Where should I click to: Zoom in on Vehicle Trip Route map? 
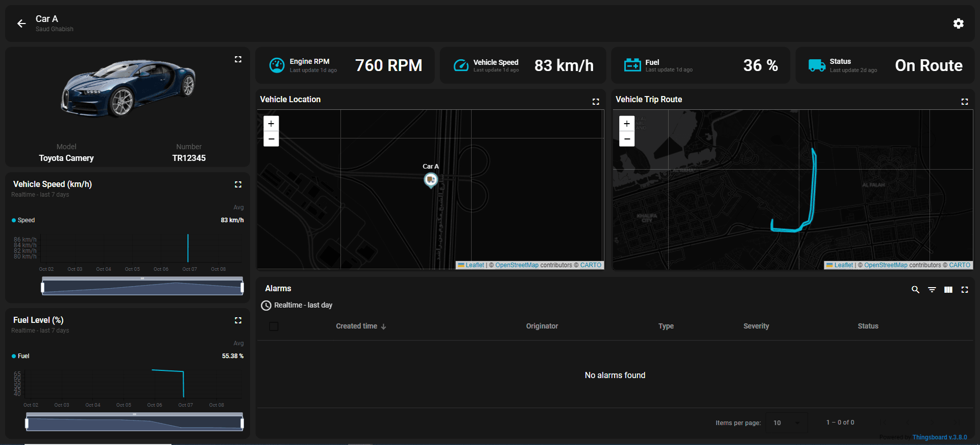(627, 124)
